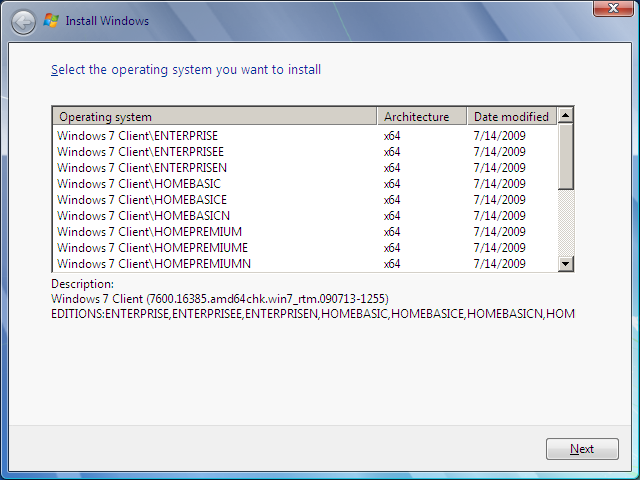Viewport: 640px width, 480px height.
Task: Select Windows 7 Client\ENTERPRISEE row
Action: pos(304,152)
